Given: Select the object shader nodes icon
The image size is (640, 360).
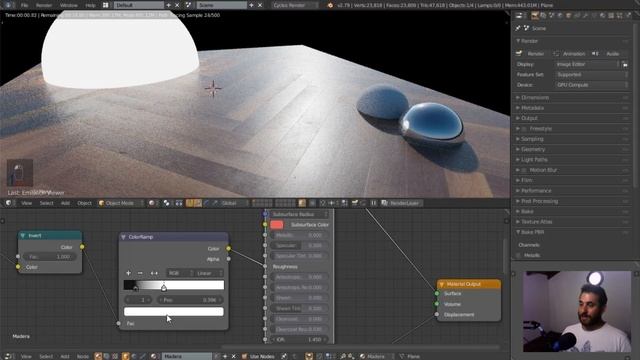Looking at the screenshot, I should pyautogui.click(x=126, y=356).
